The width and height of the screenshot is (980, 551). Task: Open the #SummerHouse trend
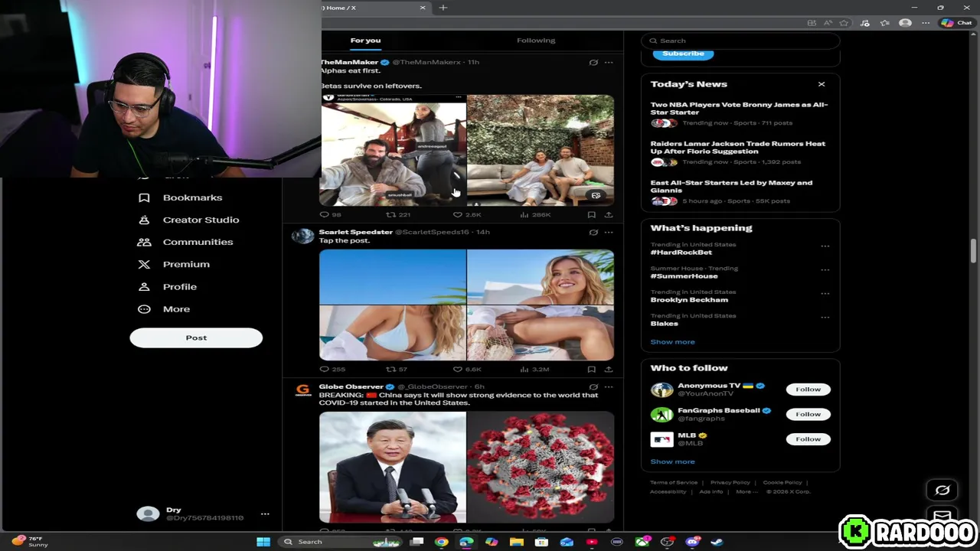tap(684, 276)
